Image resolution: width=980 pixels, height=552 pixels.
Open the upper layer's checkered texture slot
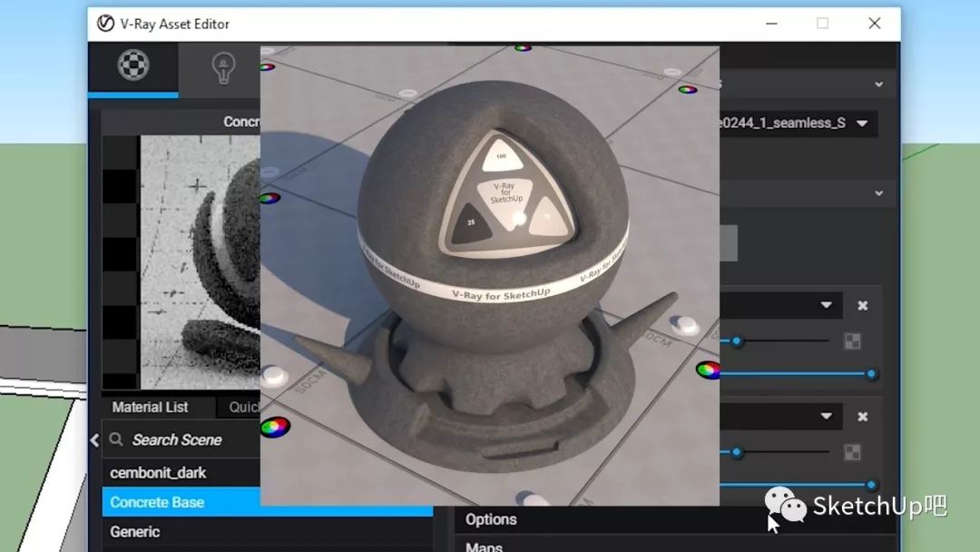(852, 341)
